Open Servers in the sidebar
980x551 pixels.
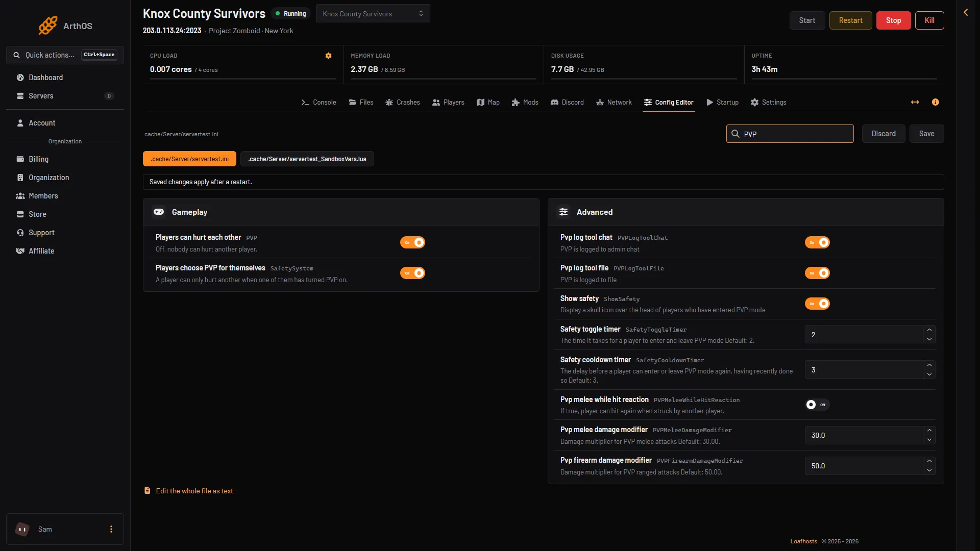click(x=65, y=96)
